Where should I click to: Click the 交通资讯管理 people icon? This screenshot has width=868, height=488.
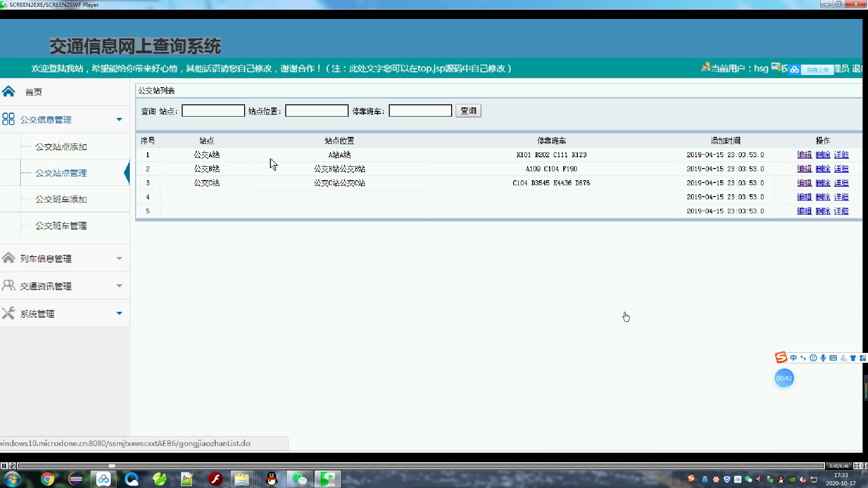pos(9,286)
